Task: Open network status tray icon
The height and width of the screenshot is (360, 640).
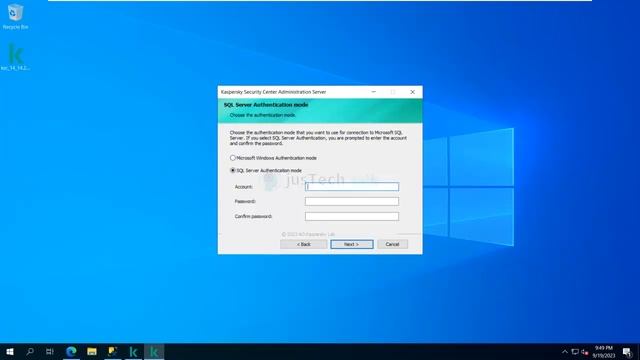Action: click(x=575, y=351)
